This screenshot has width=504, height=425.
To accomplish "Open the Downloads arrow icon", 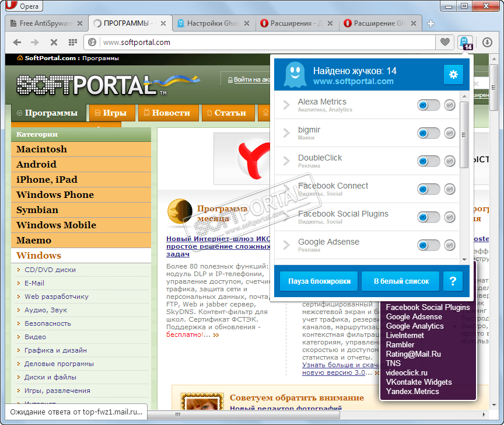I will pyautogui.click(x=487, y=42).
